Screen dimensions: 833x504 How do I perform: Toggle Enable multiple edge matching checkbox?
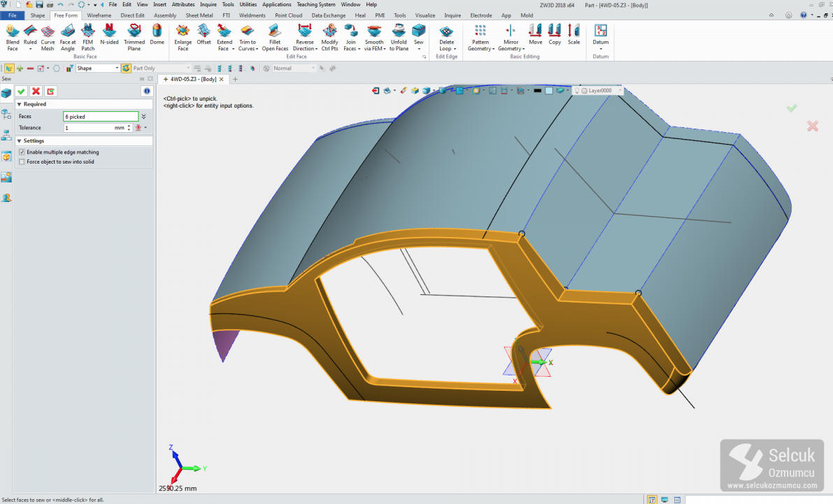pyautogui.click(x=22, y=152)
